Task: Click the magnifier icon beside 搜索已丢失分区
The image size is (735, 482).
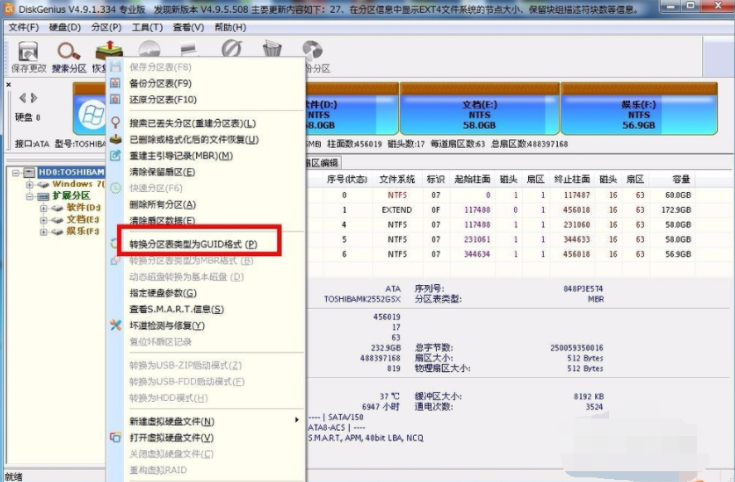Action: [x=115, y=123]
